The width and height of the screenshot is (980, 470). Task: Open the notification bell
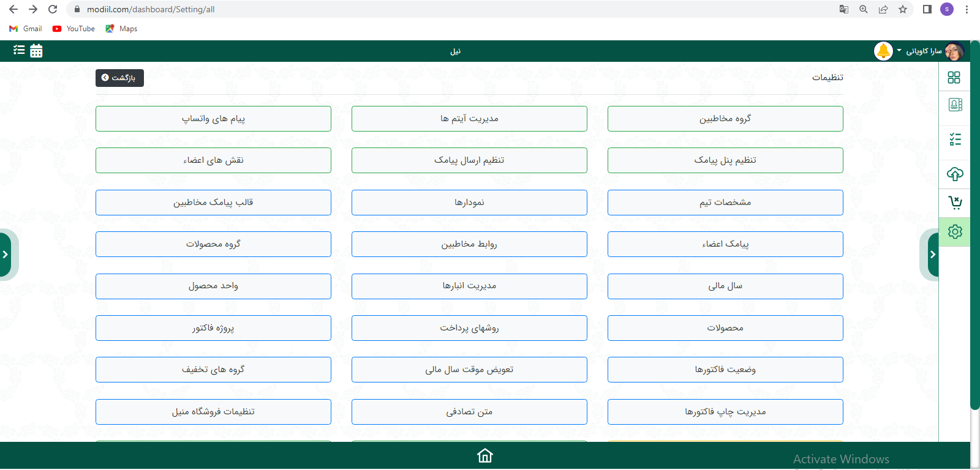coord(883,51)
